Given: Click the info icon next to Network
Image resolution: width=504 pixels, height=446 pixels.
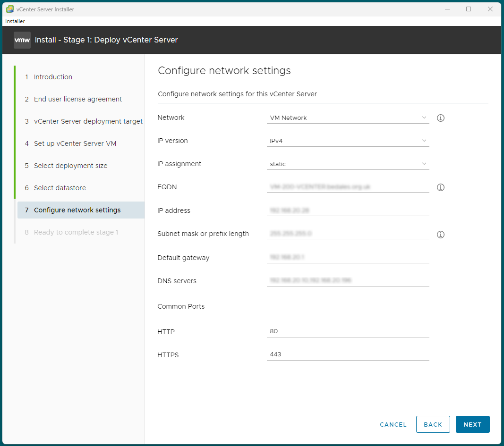Looking at the screenshot, I should [x=440, y=118].
